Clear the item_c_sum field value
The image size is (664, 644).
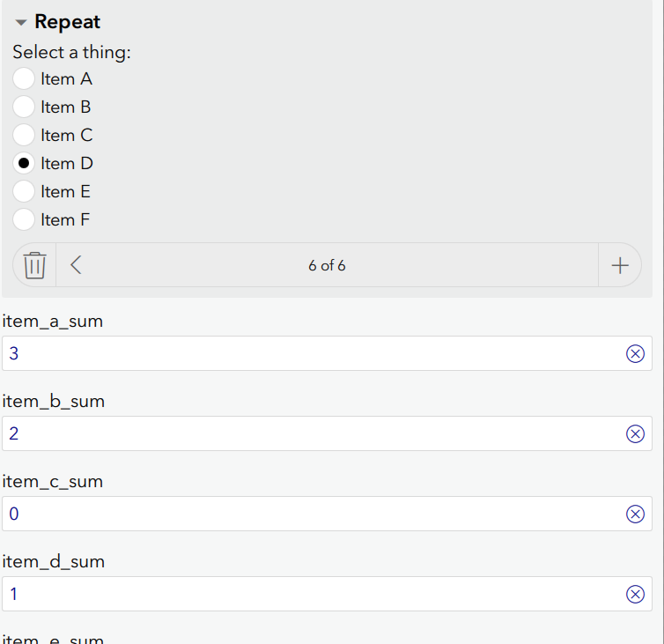click(634, 514)
